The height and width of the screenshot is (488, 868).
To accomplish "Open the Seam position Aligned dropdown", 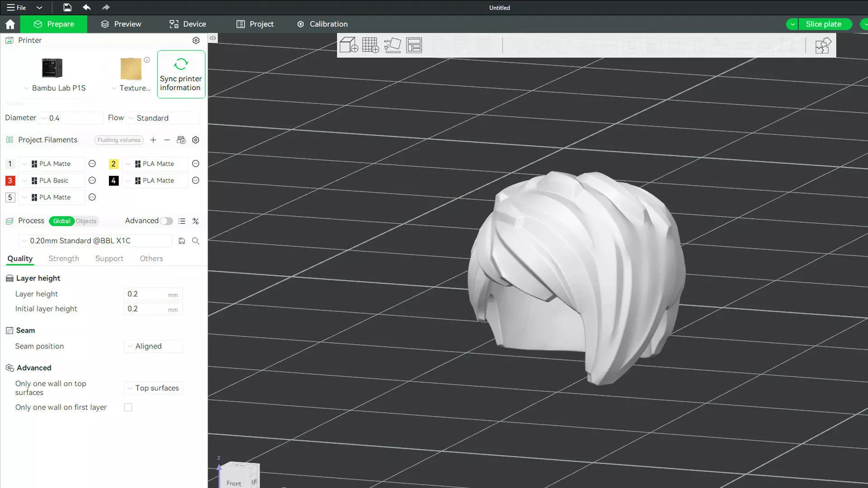I will tap(153, 346).
